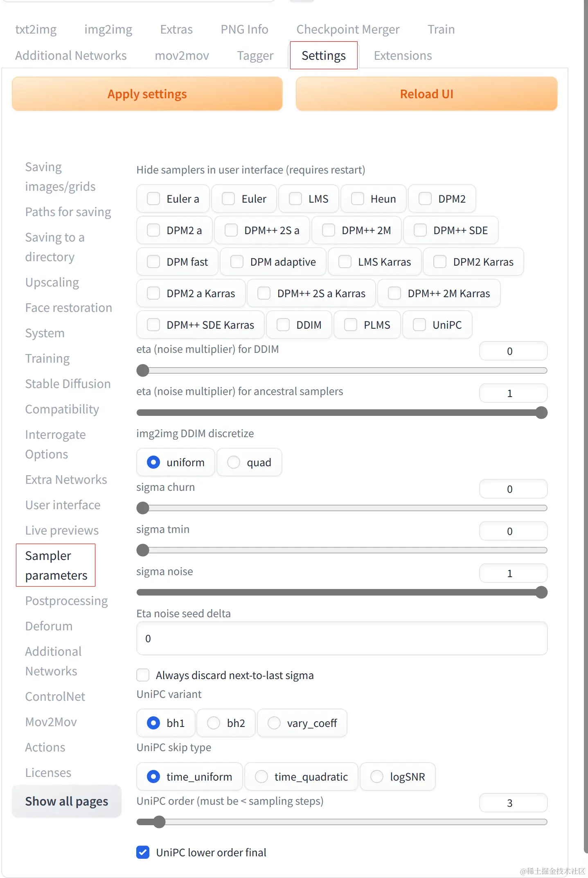Open the Stable Diffusion settings page
Viewport: 588px width, 878px height.
68,384
